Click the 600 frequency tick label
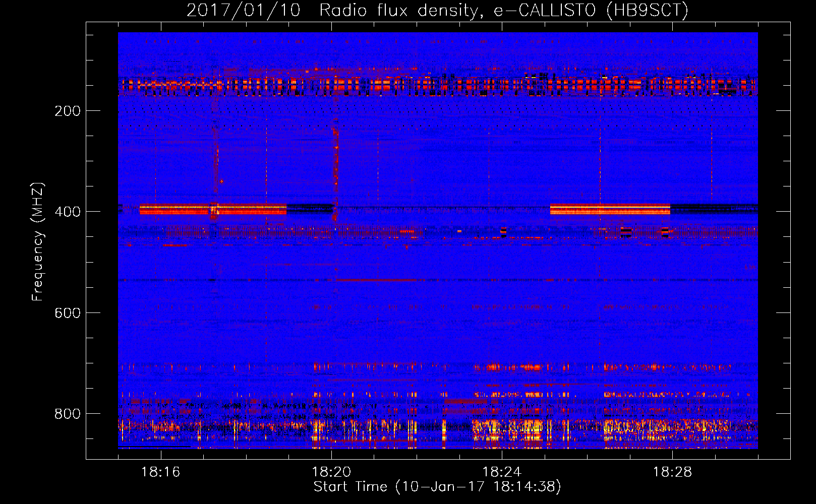The height and width of the screenshot is (504, 816). coord(68,313)
